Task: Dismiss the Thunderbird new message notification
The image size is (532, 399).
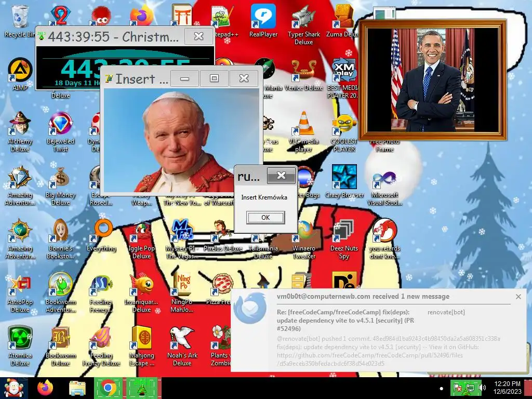Action: pyautogui.click(x=518, y=297)
